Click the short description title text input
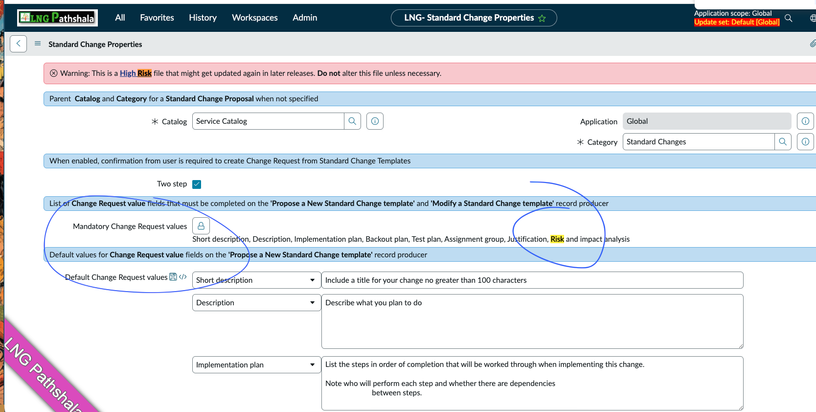Screen dimensions: 816x412 [x=532, y=280]
